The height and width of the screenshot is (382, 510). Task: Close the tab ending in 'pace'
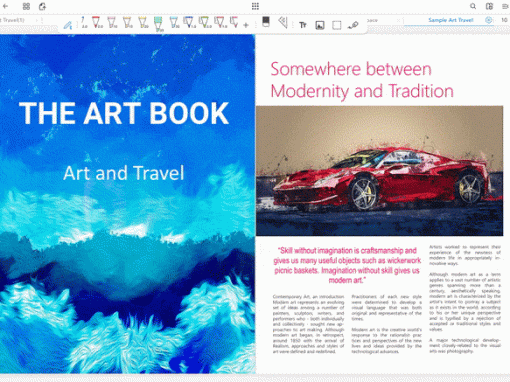[398, 20]
